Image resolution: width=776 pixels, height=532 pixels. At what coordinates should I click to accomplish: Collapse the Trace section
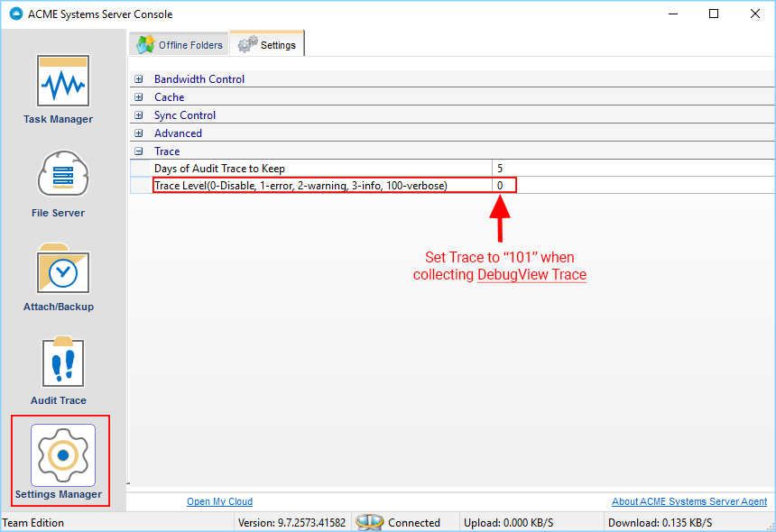coord(139,151)
